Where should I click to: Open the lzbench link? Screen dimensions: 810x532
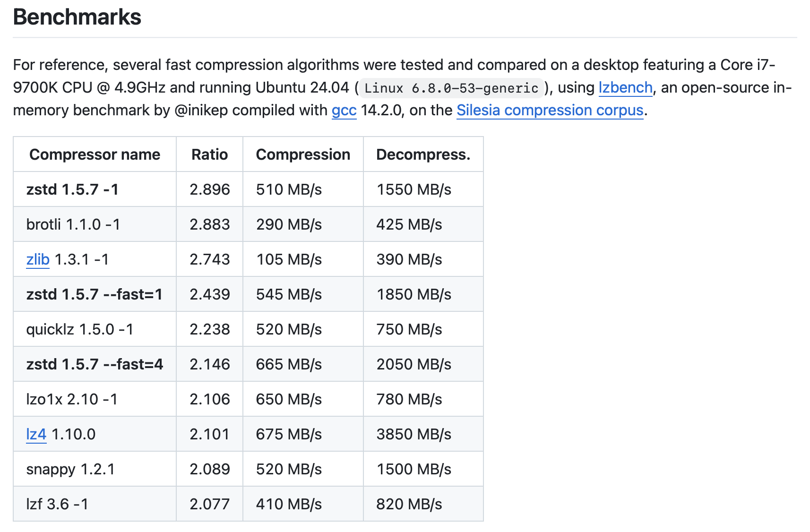(625, 88)
